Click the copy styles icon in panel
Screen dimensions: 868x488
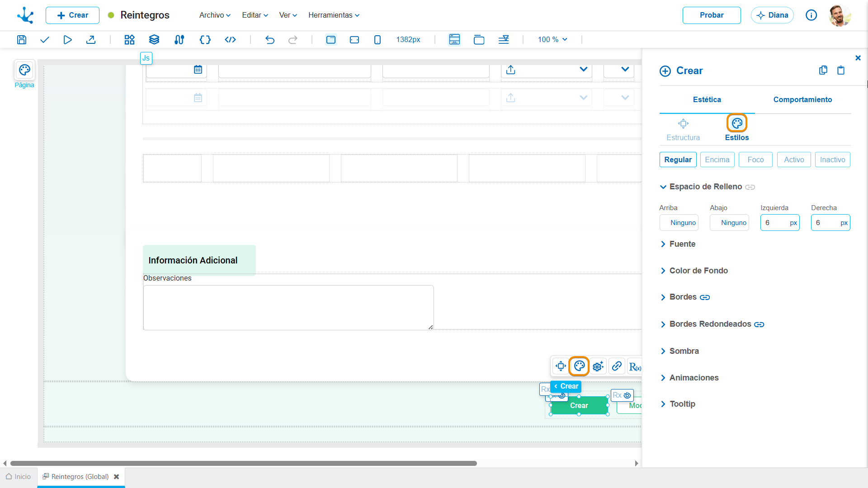pyautogui.click(x=823, y=70)
